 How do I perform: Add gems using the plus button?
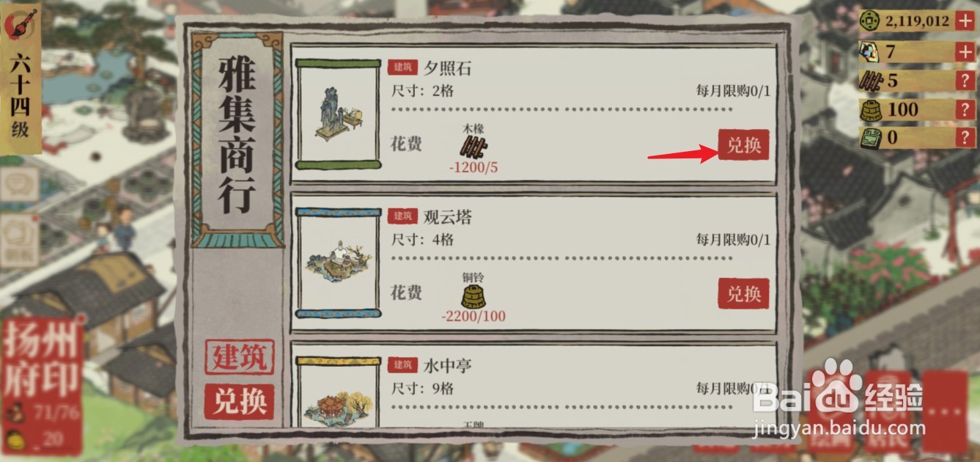965,52
